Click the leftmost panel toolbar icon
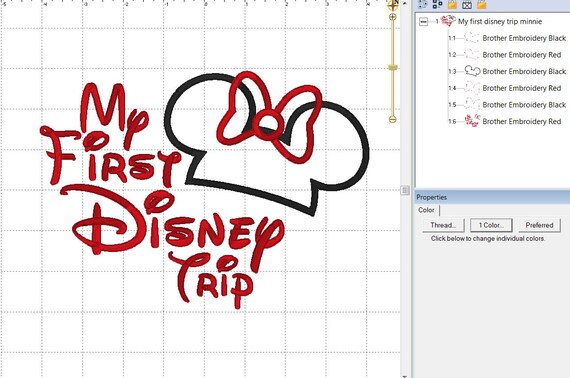570x378 pixels. pos(423,4)
